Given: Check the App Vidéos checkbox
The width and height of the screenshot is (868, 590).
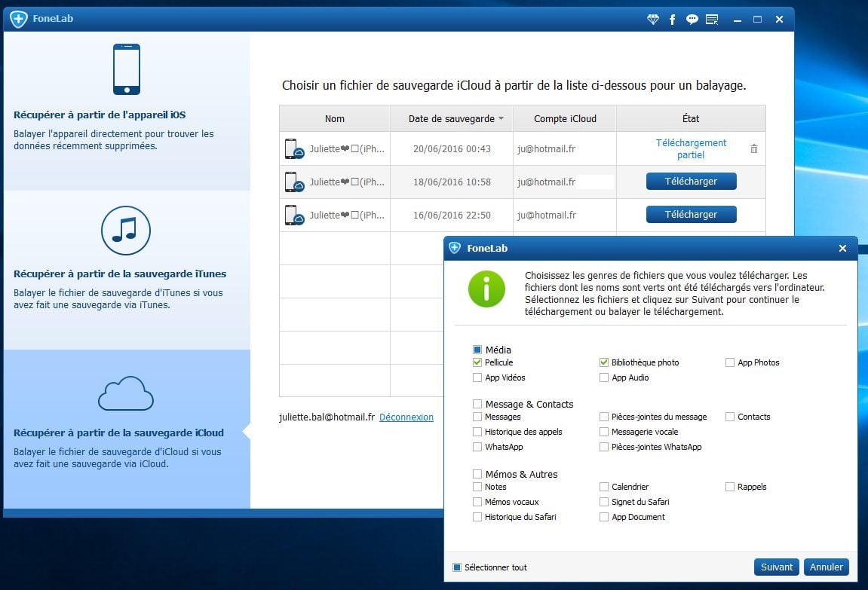Looking at the screenshot, I should [477, 377].
